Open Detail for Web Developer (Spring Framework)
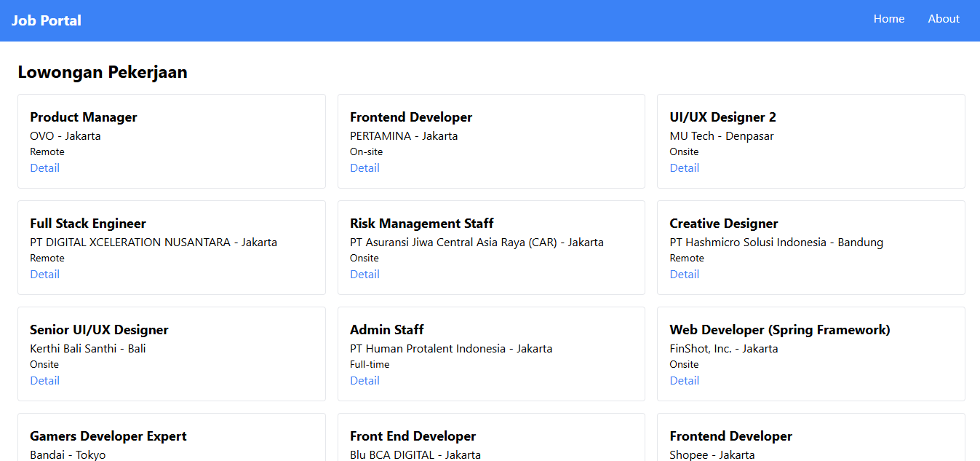The width and height of the screenshot is (980, 461). [684, 381]
